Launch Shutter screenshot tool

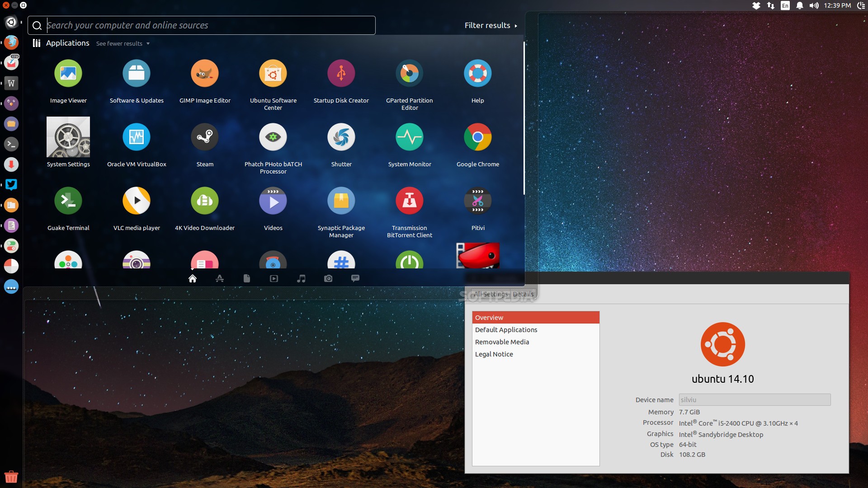pos(341,137)
